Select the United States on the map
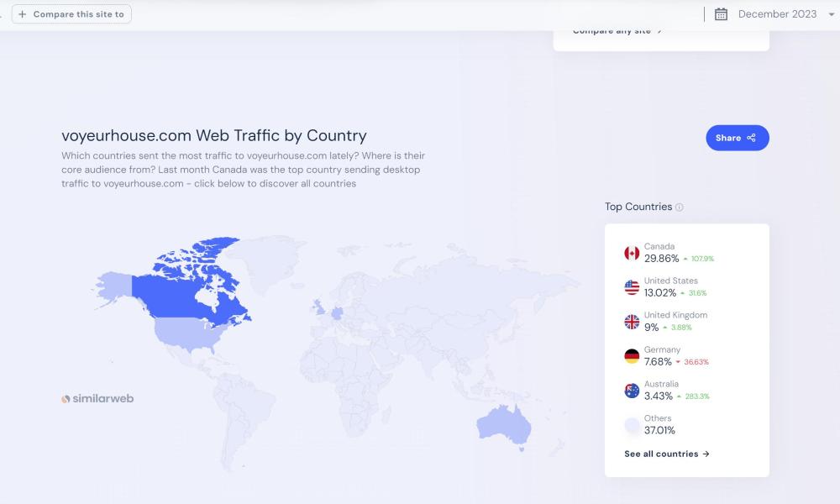Viewport: 840px width, 504px height. click(x=189, y=333)
